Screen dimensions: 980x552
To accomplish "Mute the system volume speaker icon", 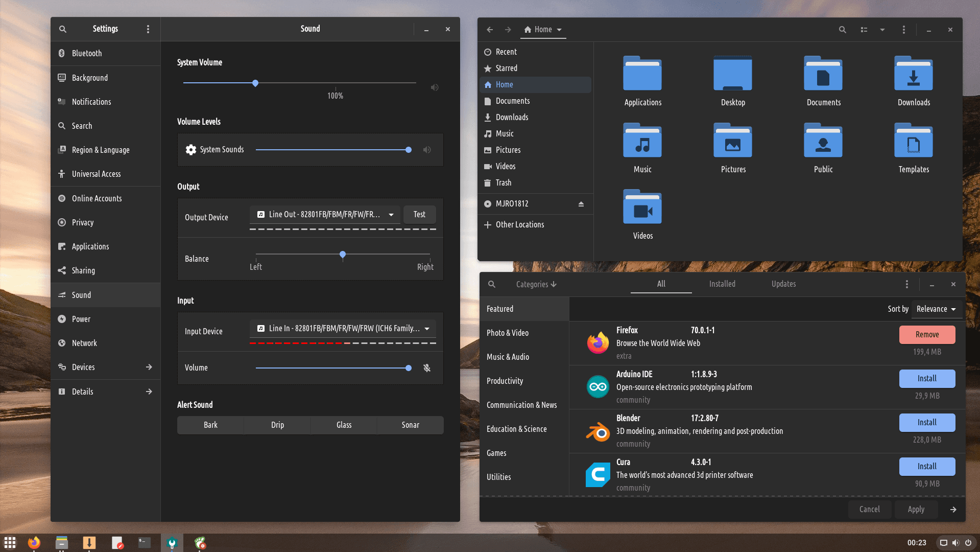I will [434, 87].
